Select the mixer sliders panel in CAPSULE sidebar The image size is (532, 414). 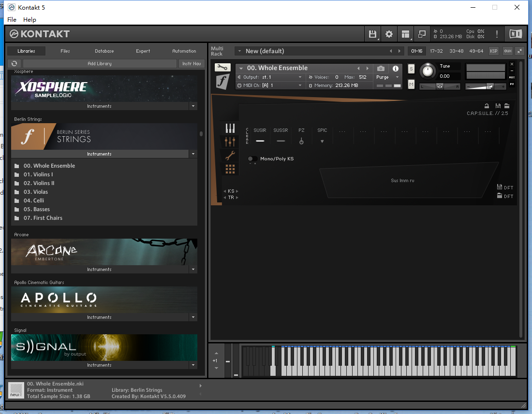click(230, 141)
